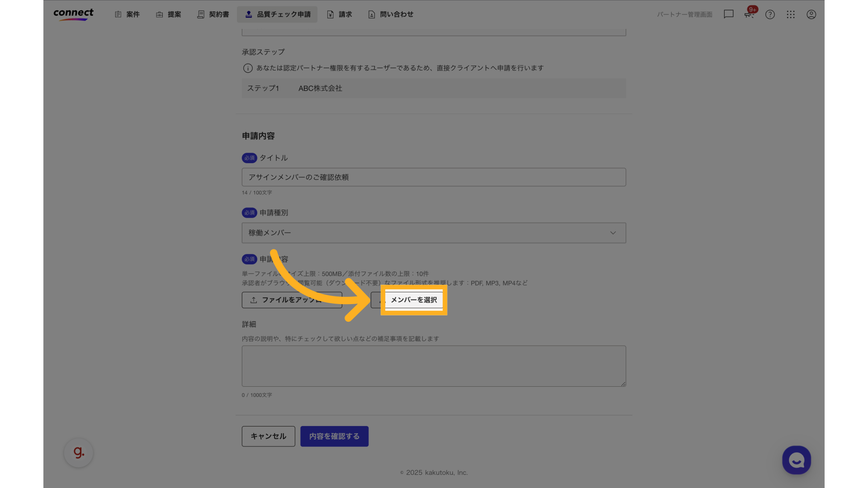Click the キャンセル button
The width and height of the screenshot is (868, 488).
tap(268, 436)
